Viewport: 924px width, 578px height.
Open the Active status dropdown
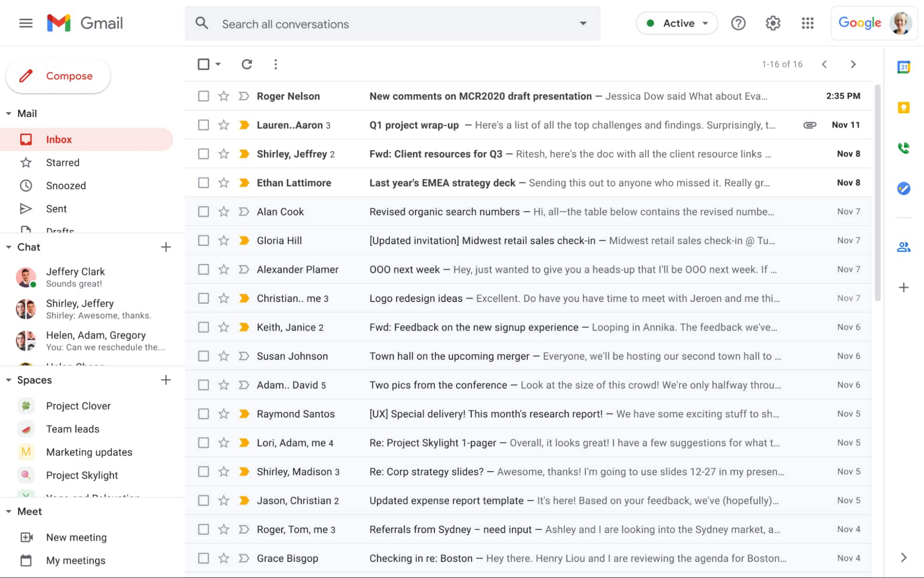pos(677,23)
